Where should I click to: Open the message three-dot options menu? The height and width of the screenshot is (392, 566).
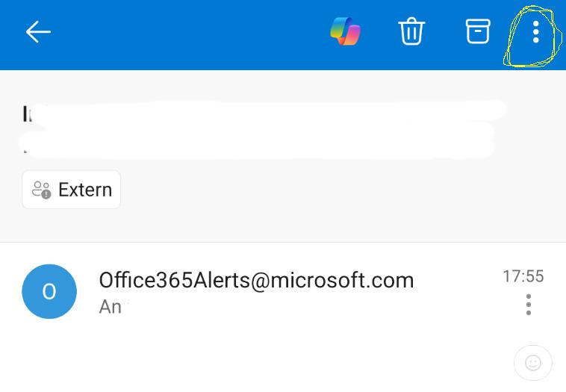coord(529,304)
